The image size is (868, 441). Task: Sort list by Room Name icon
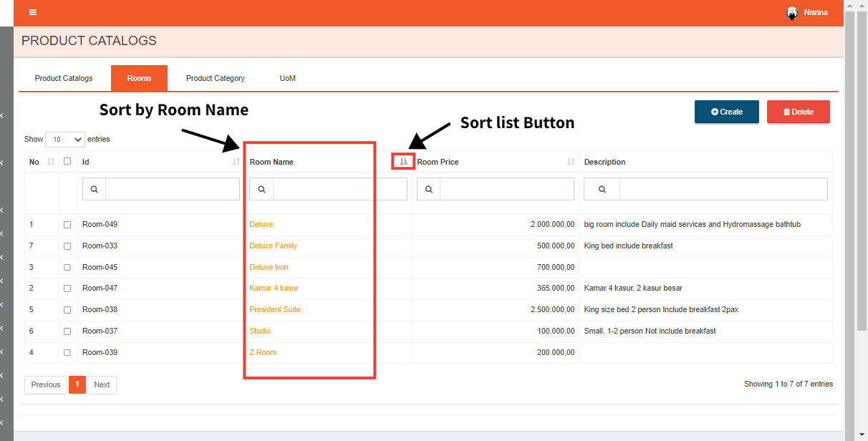point(404,162)
